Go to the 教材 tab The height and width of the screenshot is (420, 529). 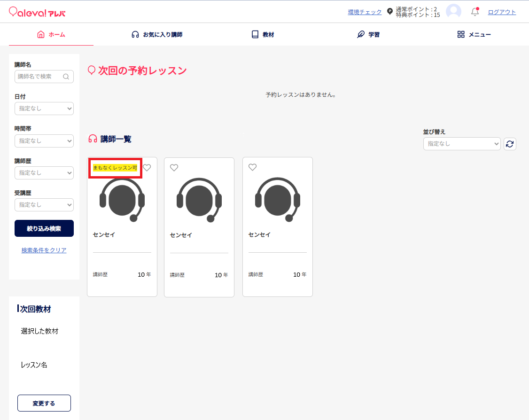point(263,34)
